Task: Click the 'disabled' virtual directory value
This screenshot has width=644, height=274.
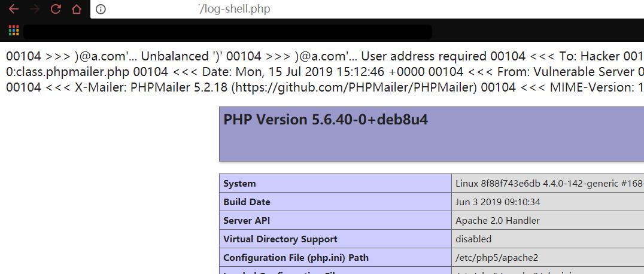Action: (x=473, y=239)
